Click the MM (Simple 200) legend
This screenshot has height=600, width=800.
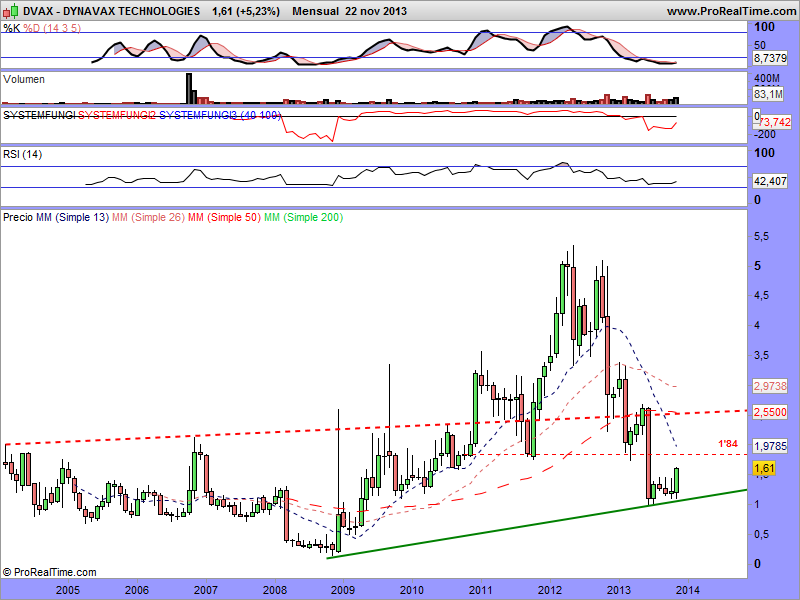coord(304,217)
